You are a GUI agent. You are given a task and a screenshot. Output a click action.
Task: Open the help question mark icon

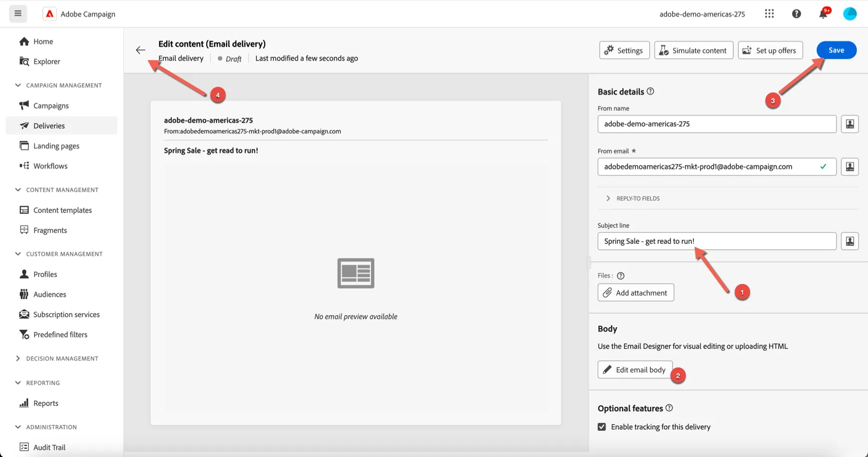[796, 14]
